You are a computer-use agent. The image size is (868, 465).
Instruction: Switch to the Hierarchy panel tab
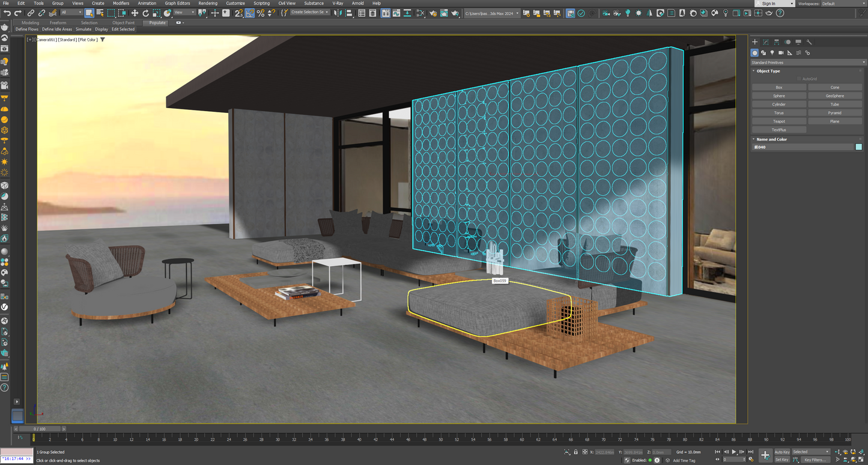click(777, 42)
